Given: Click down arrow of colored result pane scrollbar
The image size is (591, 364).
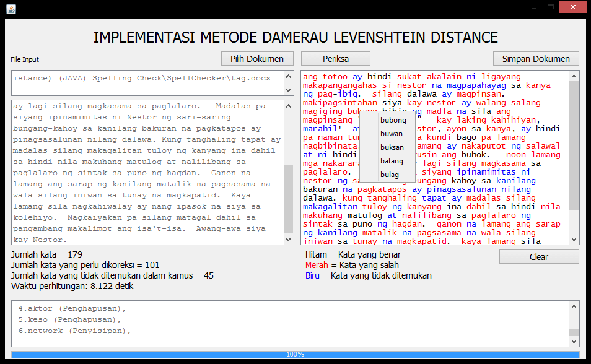Looking at the screenshot, I should coord(574,240).
